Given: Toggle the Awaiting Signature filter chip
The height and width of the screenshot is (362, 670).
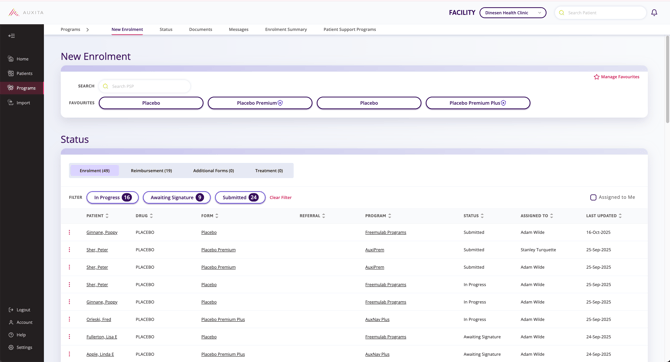Looking at the screenshot, I should [x=177, y=197].
